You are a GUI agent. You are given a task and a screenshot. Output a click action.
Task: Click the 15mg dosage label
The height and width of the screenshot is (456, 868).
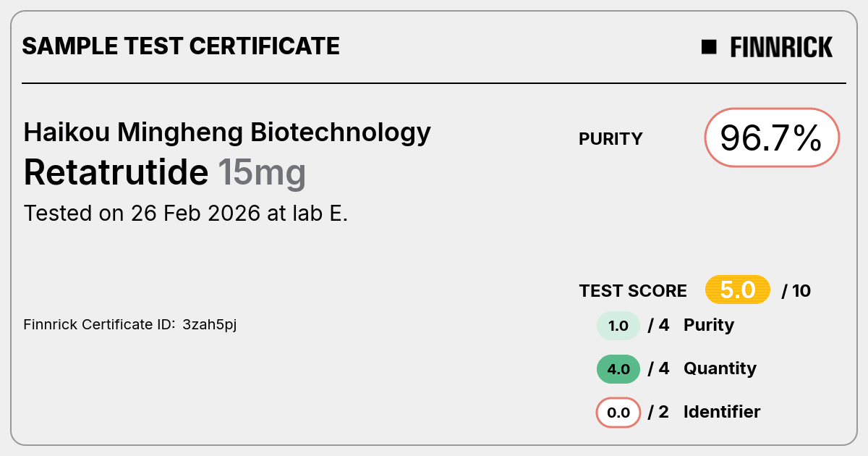coord(262,174)
